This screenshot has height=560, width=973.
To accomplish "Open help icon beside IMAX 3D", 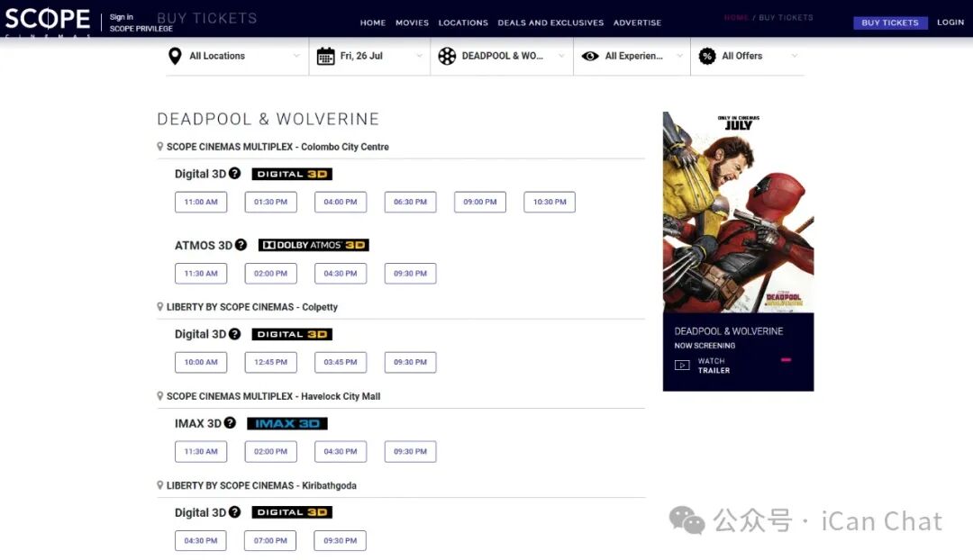I will tap(231, 423).
